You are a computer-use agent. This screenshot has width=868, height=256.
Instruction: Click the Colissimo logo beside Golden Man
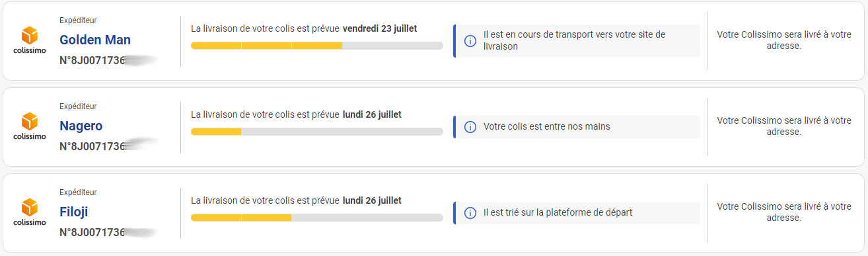(30, 40)
